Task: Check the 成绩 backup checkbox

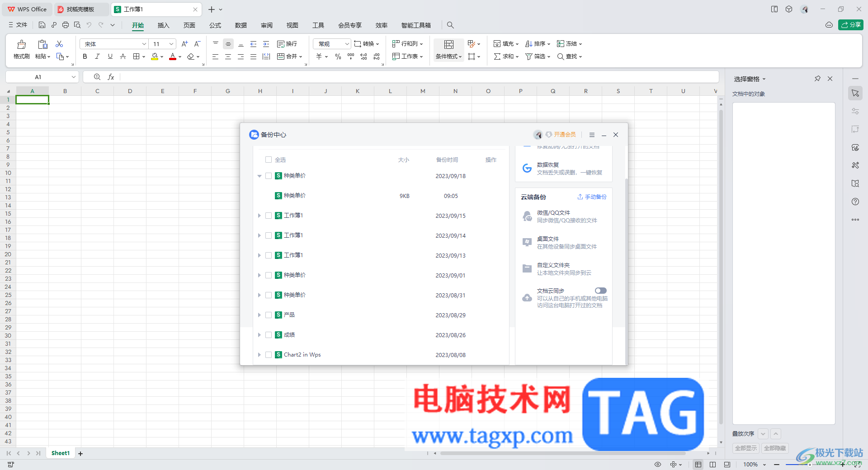Action: pos(269,335)
